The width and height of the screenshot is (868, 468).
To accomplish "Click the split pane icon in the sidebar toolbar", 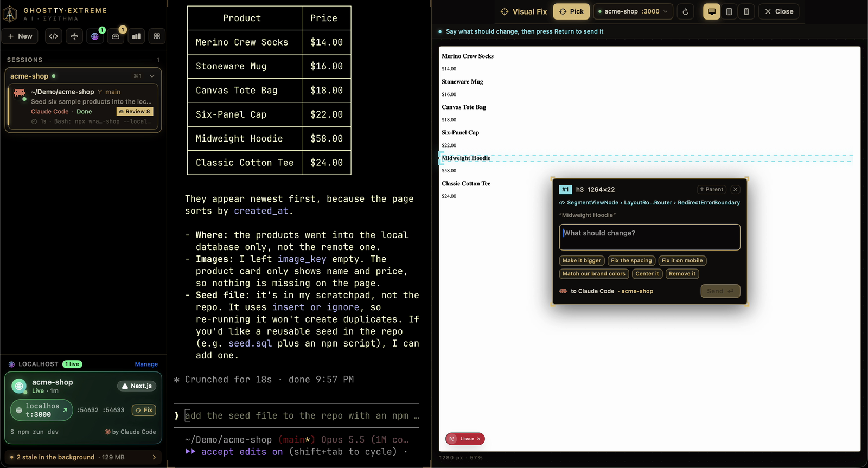I will tap(74, 36).
